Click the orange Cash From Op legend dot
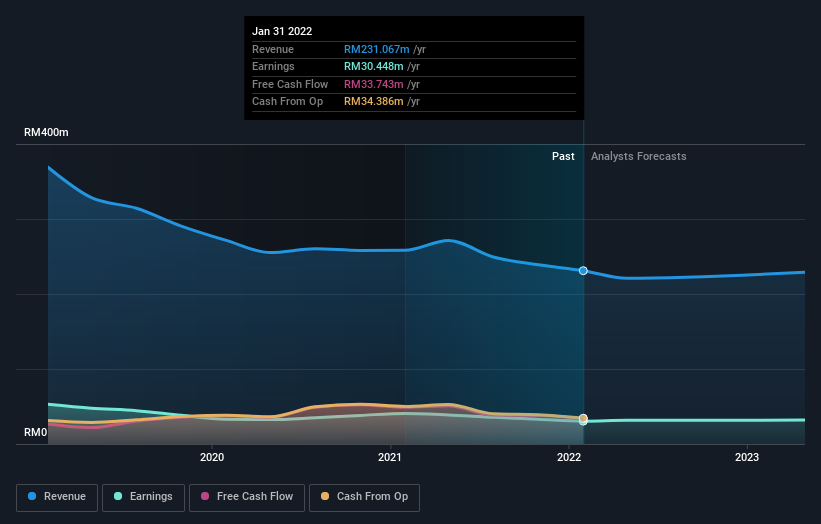Viewport: 821px width, 524px height. 325,496
